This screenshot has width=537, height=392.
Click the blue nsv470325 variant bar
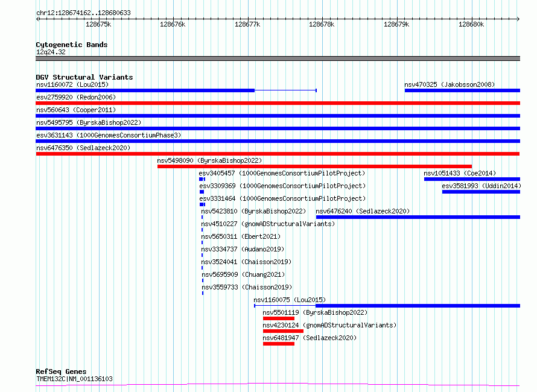click(462, 90)
